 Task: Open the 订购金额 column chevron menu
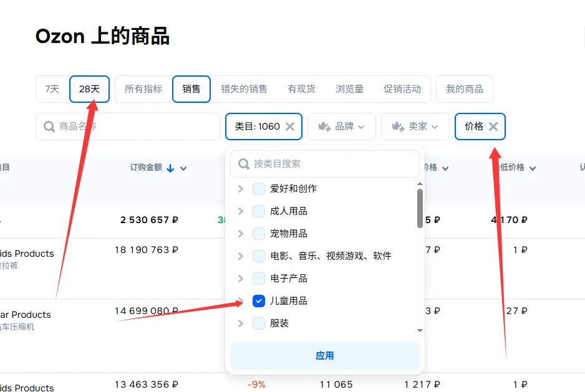[x=183, y=169]
